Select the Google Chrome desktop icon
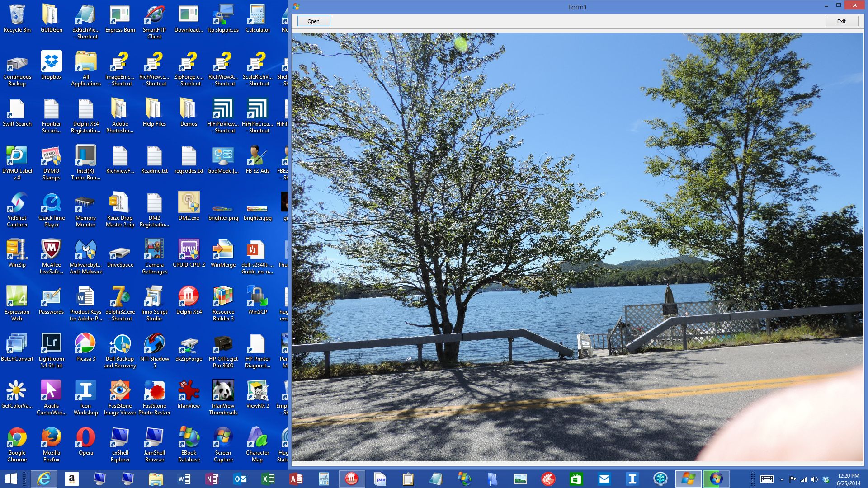Image resolution: width=868 pixels, height=488 pixels. click(17, 445)
